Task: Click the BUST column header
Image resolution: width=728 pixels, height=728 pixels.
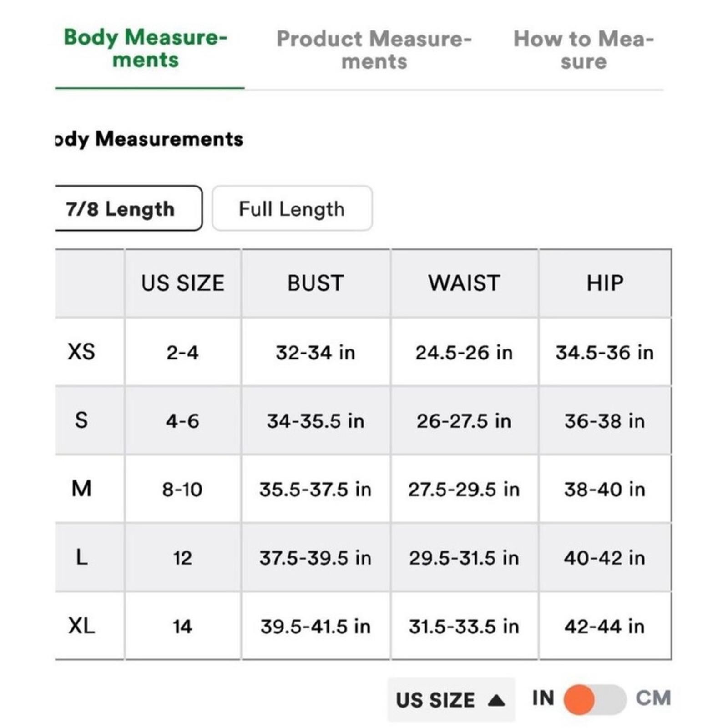Action: tap(315, 283)
